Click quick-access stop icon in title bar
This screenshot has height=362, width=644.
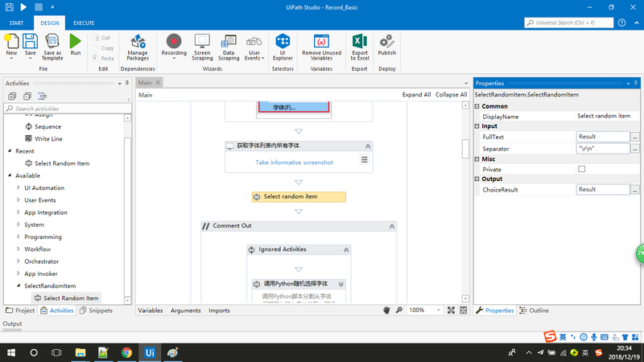pos(38,7)
